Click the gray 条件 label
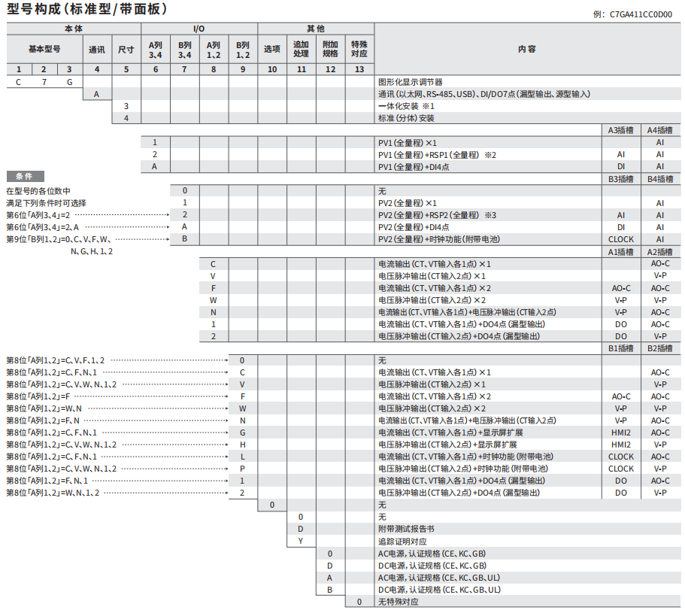This screenshot has height=616, width=685. tap(24, 176)
